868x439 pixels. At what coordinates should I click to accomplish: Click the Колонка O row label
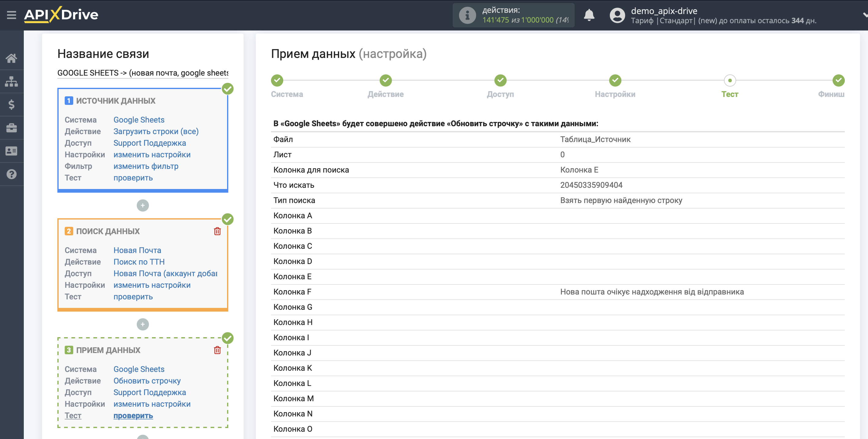(x=293, y=429)
